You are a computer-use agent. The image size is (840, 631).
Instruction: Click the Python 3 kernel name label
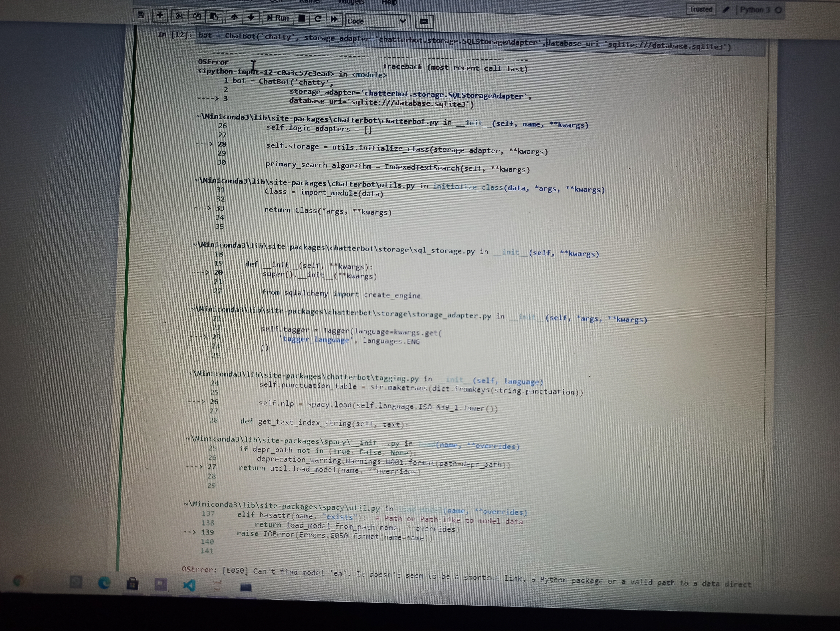tap(755, 9)
